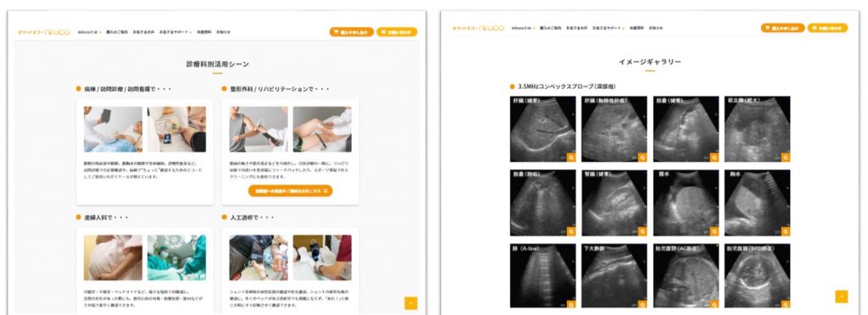868x315 pixels.
Task: Click the orange 購入申し込み cart button on gallery page
Action: point(782,28)
